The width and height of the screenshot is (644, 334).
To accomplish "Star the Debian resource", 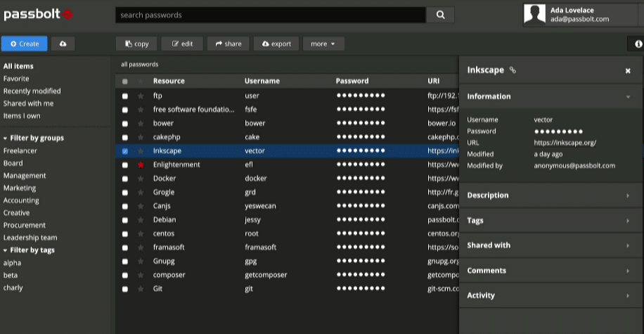I will pos(141,220).
